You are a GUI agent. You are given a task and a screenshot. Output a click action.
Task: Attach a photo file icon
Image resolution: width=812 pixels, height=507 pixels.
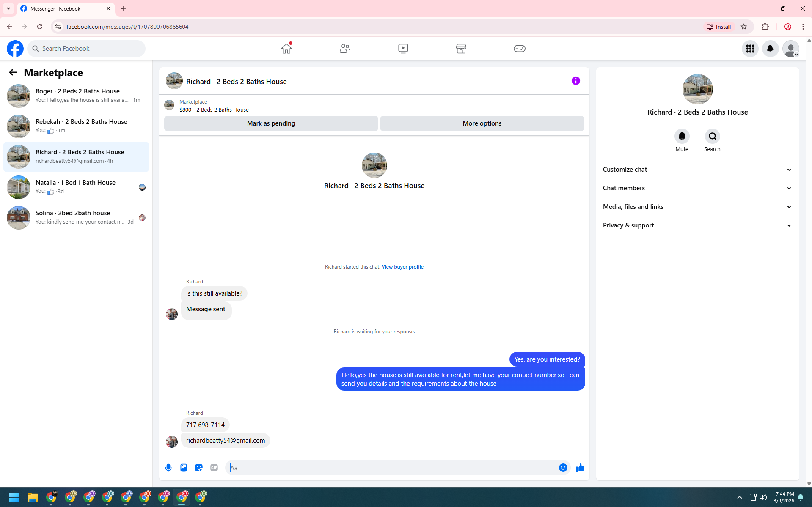(184, 468)
